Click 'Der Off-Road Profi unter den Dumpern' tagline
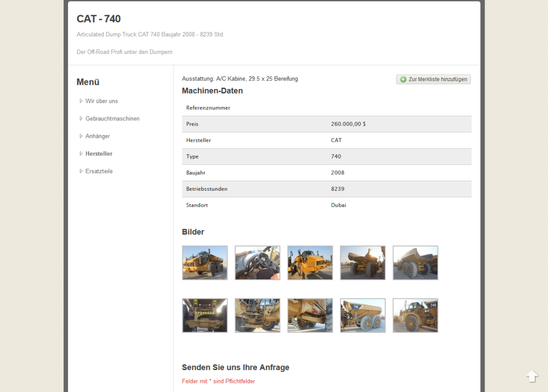The width and height of the screenshot is (548, 392). [x=125, y=52]
